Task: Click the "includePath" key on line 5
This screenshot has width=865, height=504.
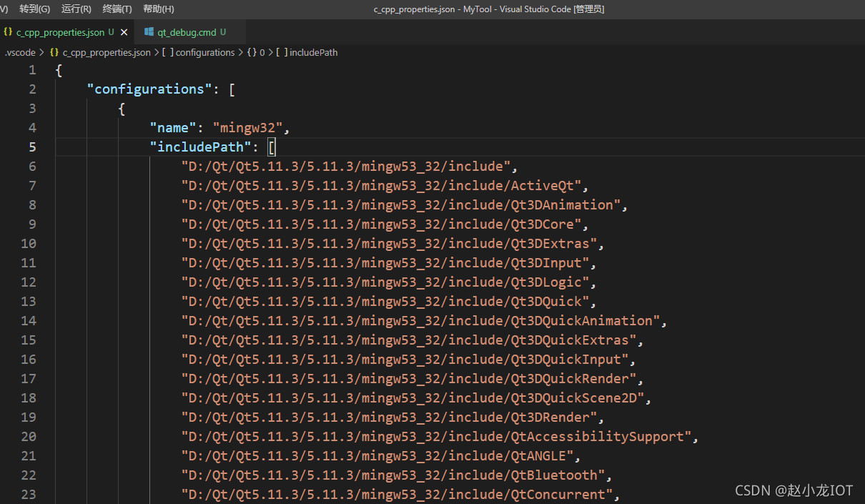Action: pos(200,147)
